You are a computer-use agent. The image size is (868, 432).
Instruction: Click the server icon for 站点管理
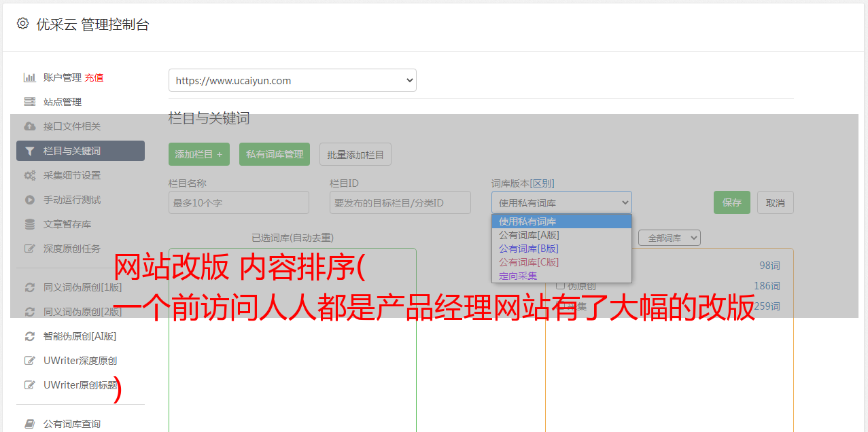point(30,102)
